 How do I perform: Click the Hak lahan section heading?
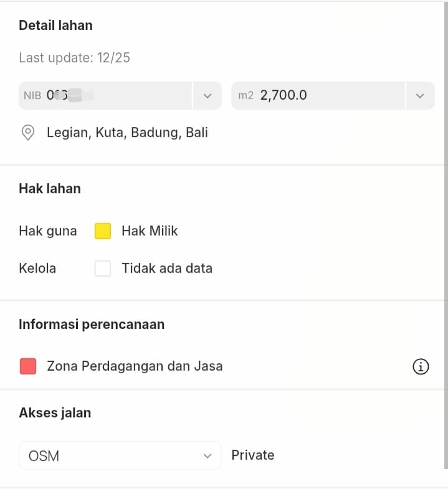pos(50,189)
